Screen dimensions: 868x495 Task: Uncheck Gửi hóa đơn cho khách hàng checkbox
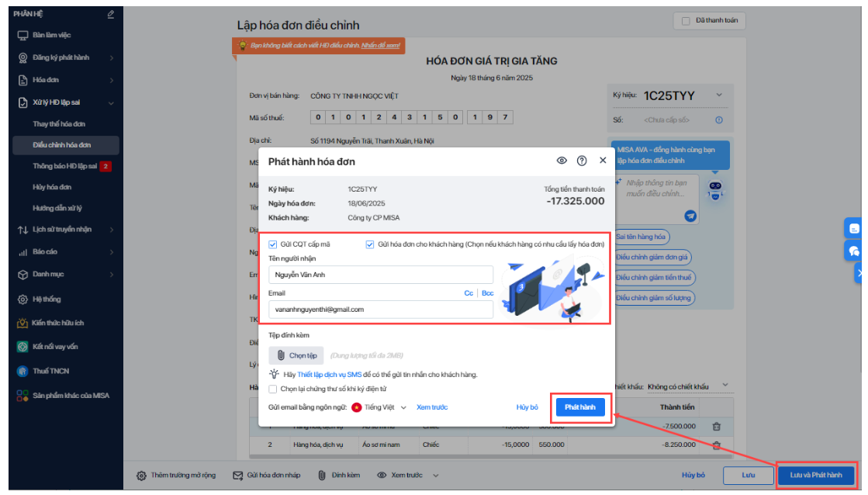point(370,244)
